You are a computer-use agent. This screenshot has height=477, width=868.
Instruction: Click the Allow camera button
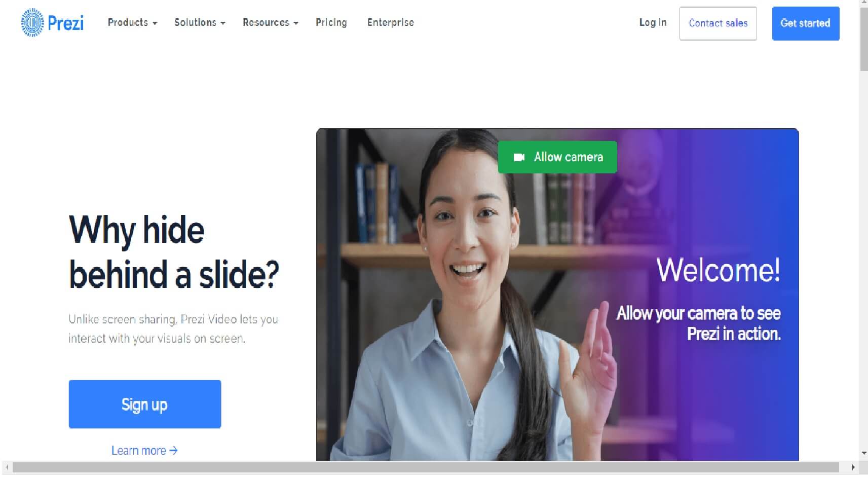click(557, 157)
